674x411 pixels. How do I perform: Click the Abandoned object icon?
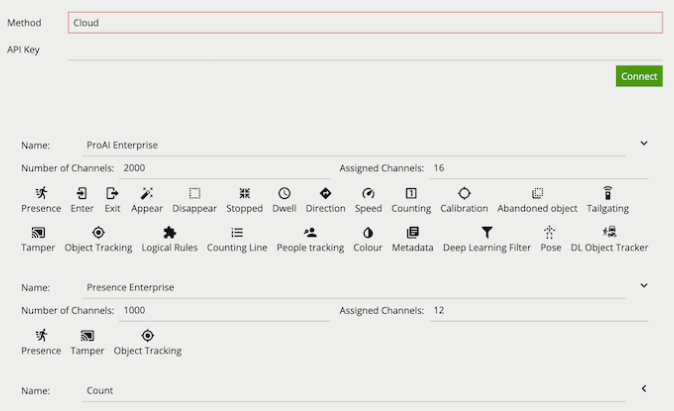(x=537, y=193)
